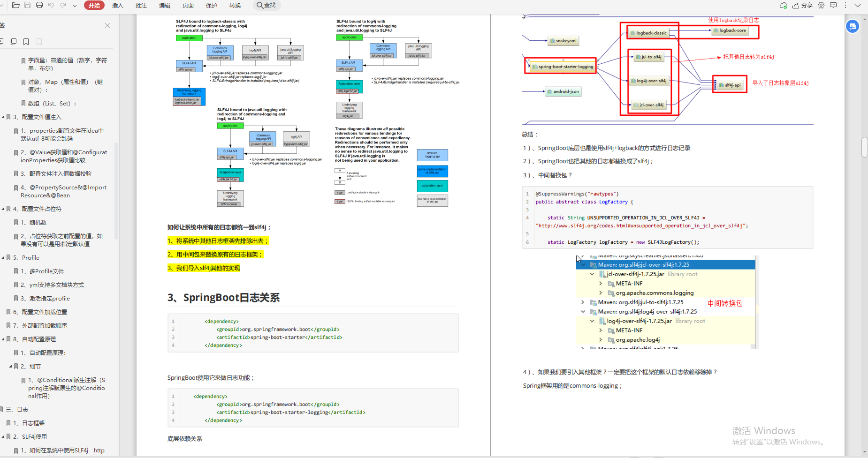Click the save disk icon
Image resolution: width=868 pixels, height=458 pixels.
point(27,5)
